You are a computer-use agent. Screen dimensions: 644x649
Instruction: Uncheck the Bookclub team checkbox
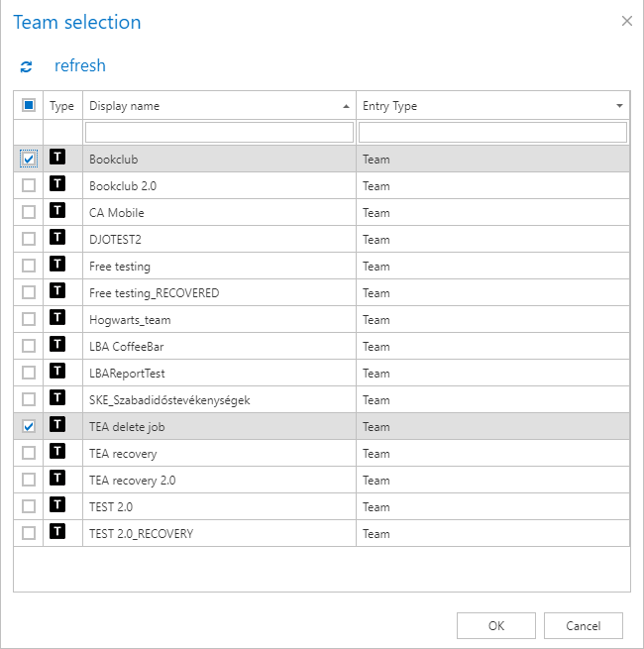pyautogui.click(x=29, y=159)
